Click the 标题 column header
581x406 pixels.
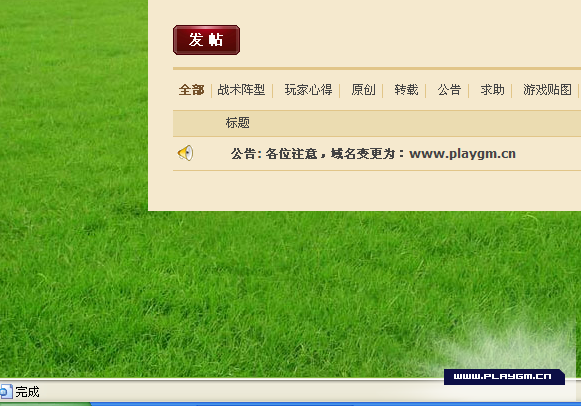coord(238,123)
